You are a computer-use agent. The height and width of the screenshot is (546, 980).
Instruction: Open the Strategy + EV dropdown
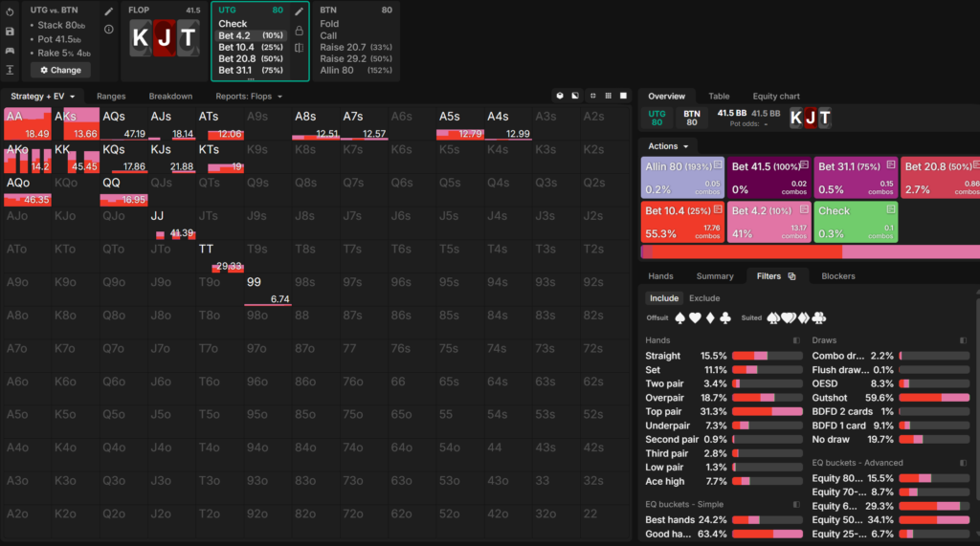coord(44,97)
